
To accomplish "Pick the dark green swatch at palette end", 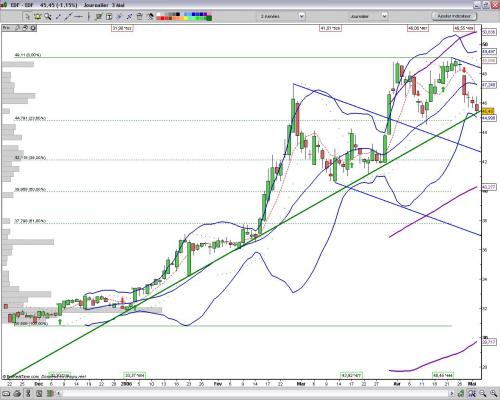I will click(209, 18).
